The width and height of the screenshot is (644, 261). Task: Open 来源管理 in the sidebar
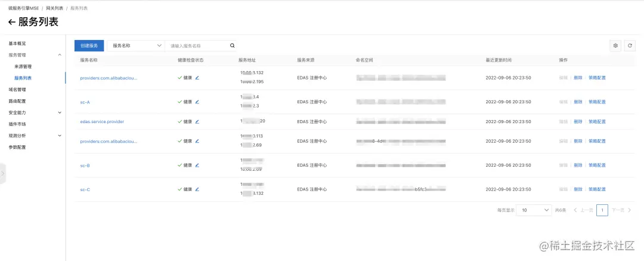[x=23, y=66]
